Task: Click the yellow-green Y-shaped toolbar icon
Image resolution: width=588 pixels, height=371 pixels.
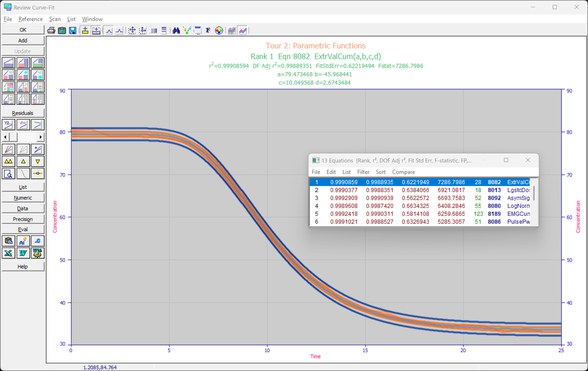Action: point(187,30)
